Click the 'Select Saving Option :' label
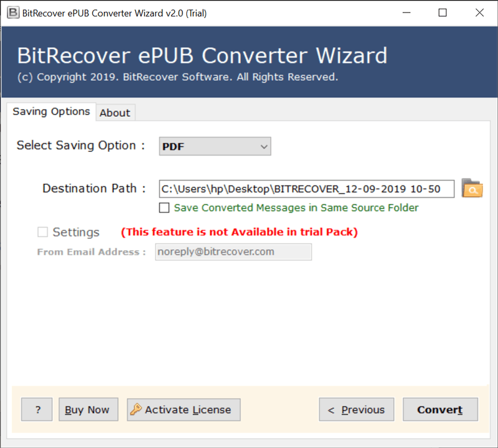The height and width of the screenshot is (448, 498). pyautogui.click(x=81, y=145)
